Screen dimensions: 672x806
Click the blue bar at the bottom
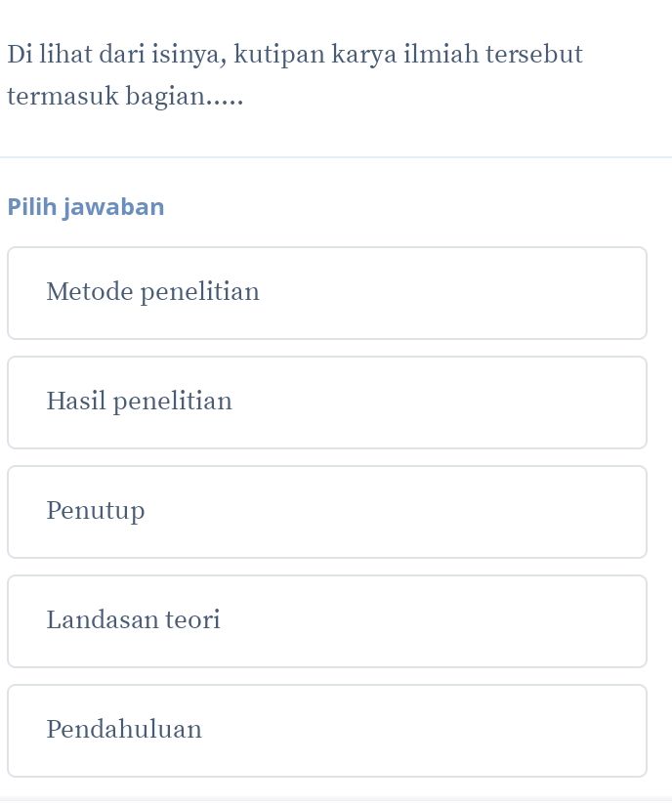tap(336, 801)
